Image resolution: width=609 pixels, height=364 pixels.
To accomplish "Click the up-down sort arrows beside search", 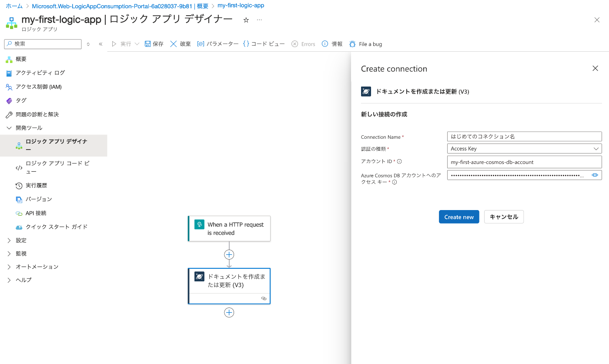I will [x=88, y=44].
